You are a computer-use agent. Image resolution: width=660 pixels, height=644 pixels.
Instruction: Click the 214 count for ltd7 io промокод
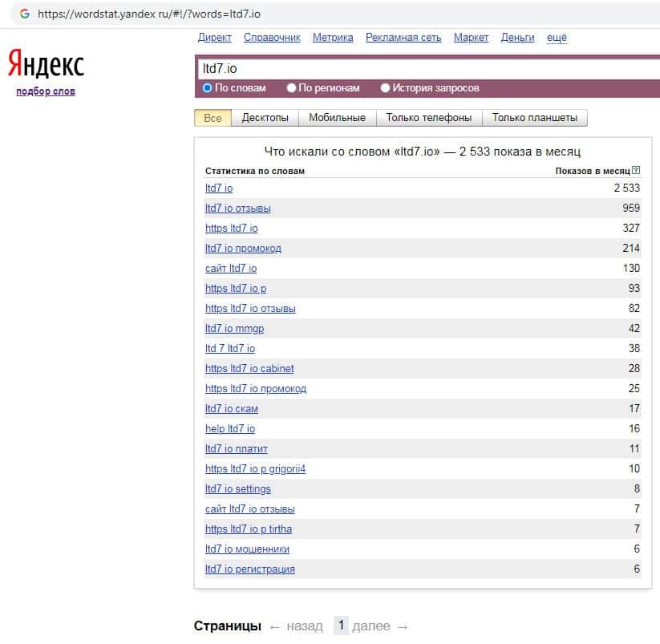click(x=631, y=249)
